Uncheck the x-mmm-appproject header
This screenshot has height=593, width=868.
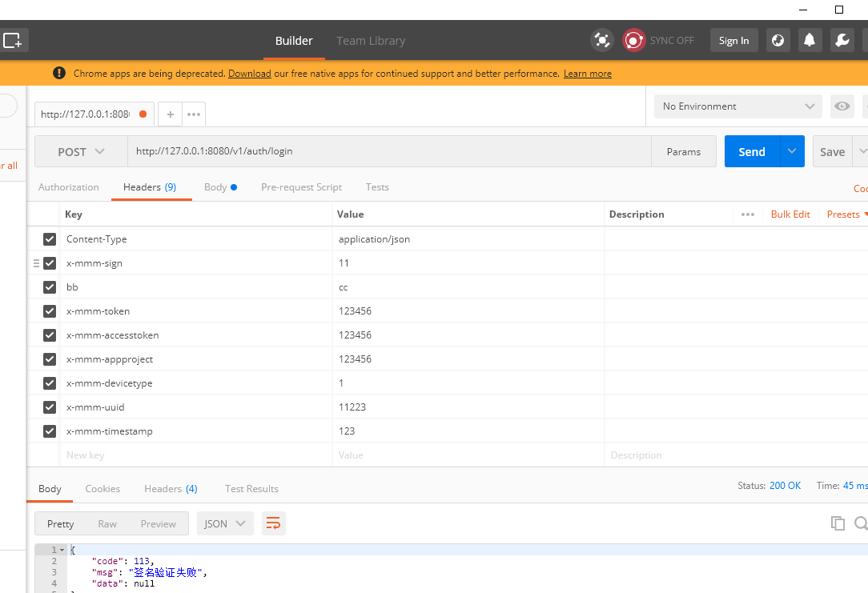50,359
